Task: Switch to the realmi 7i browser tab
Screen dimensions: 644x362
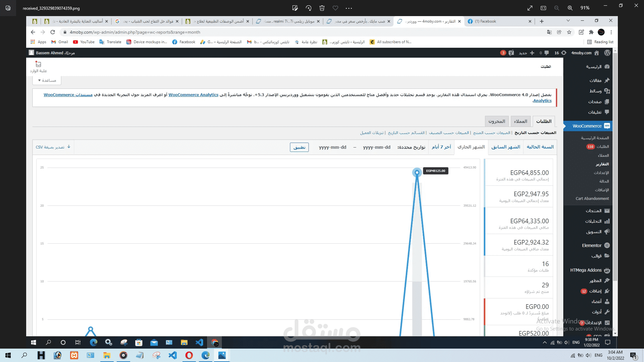Action: (288, 21)
